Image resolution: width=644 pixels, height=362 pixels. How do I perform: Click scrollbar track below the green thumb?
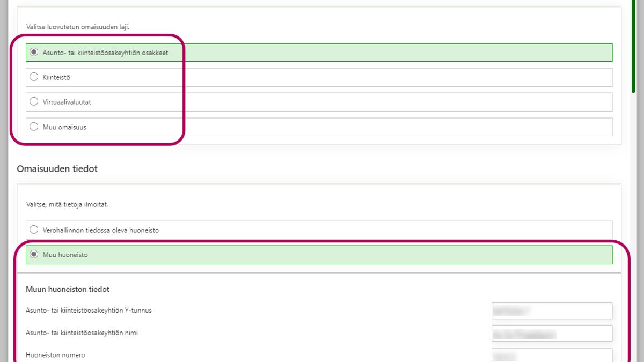tap(634, 215)
